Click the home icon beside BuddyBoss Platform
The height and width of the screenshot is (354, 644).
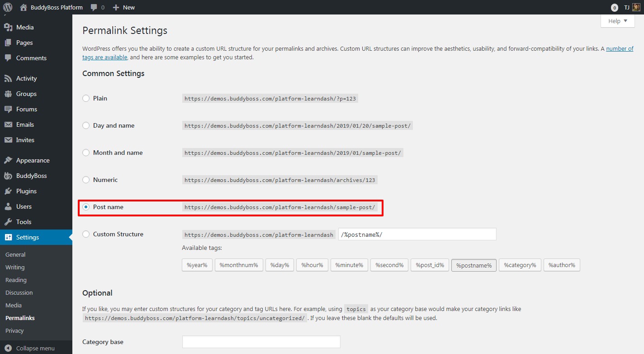tap(24, 7)
